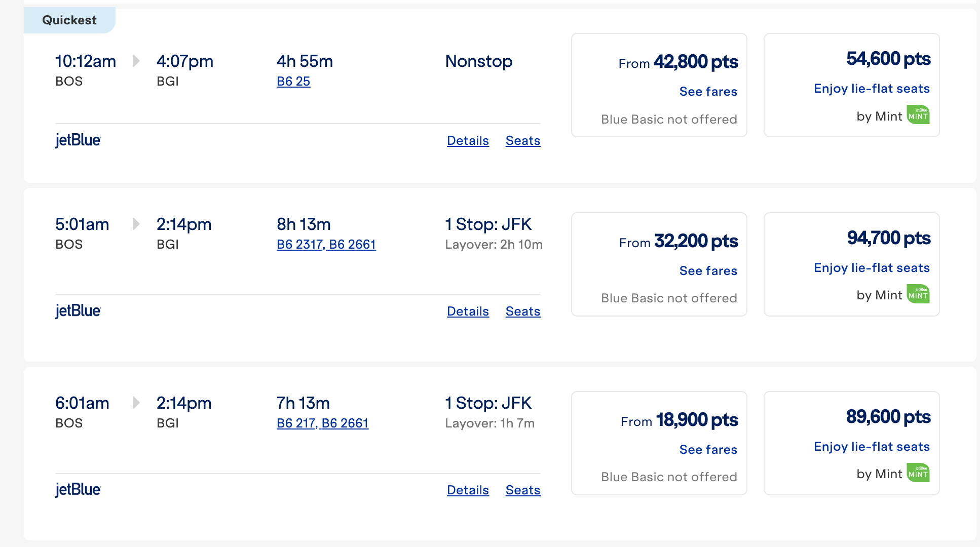980x547 pixels.
Task: Click the arrow between 6:01am and 2:14pm
Action: point(136,403)
